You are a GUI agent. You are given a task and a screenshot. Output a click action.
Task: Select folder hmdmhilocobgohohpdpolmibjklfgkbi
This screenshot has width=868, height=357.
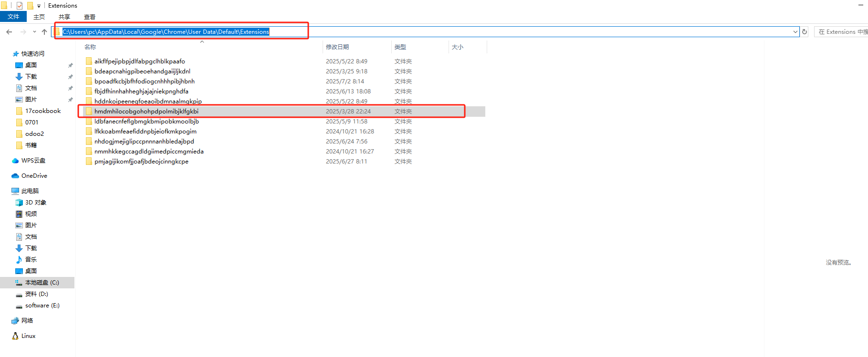146,111
